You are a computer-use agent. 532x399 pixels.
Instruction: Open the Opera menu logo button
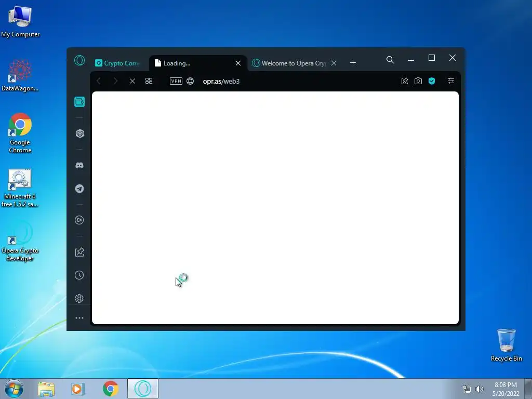pos(79,60)
